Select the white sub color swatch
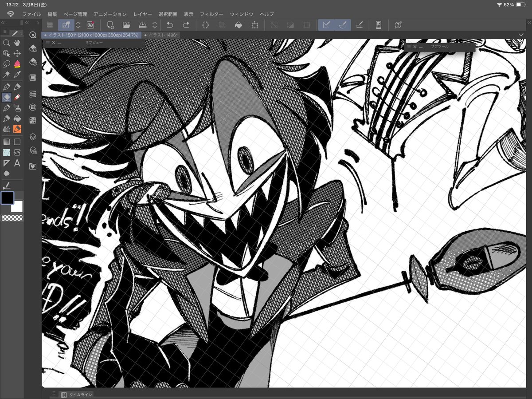The image size is (532, 399). (x=16, y=206)
